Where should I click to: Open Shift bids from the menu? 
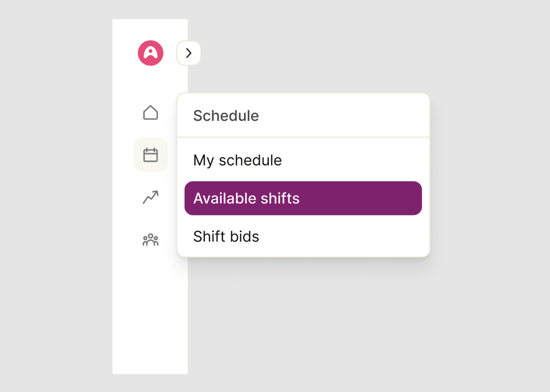tap(226, 236)
